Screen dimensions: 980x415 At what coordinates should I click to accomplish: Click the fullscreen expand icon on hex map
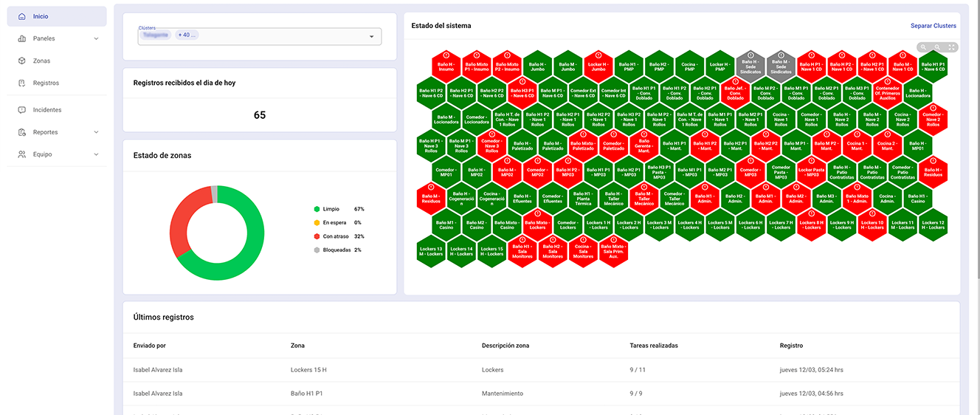point(952,47)
